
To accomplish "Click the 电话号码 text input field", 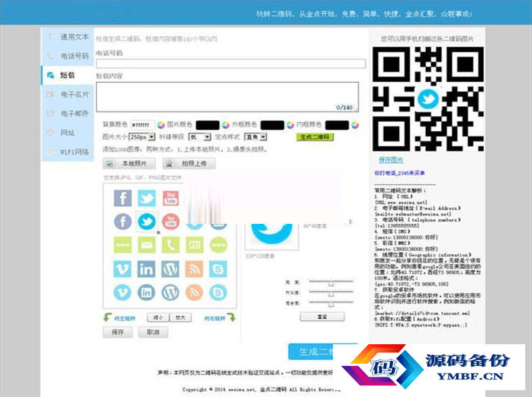I will (231, 64).
